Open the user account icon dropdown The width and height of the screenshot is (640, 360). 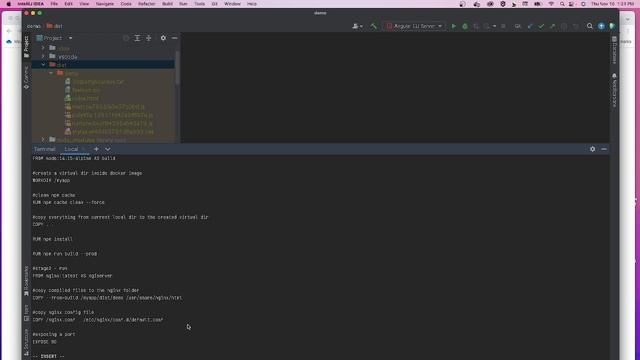click(x=357, y=26)
